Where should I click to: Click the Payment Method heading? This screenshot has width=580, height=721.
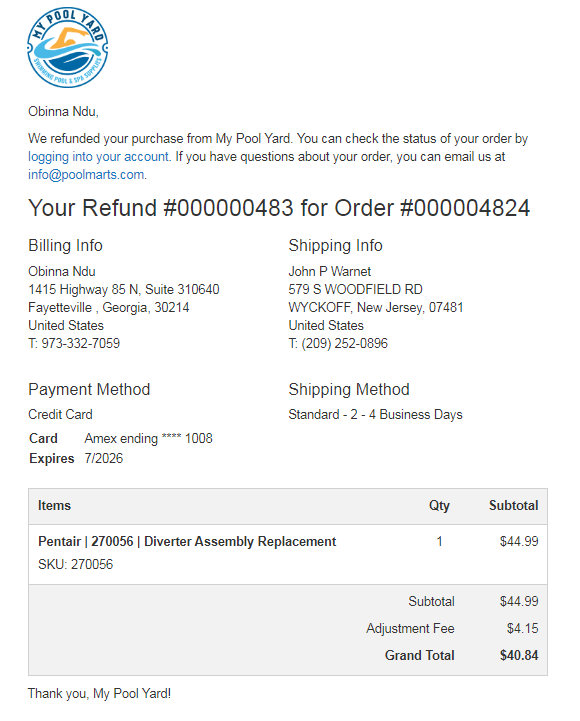[89, 389]
